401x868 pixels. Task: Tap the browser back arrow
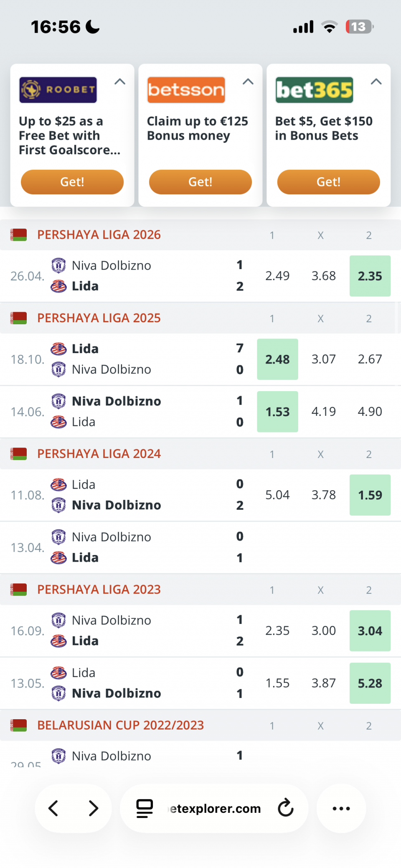click(53, 808)
